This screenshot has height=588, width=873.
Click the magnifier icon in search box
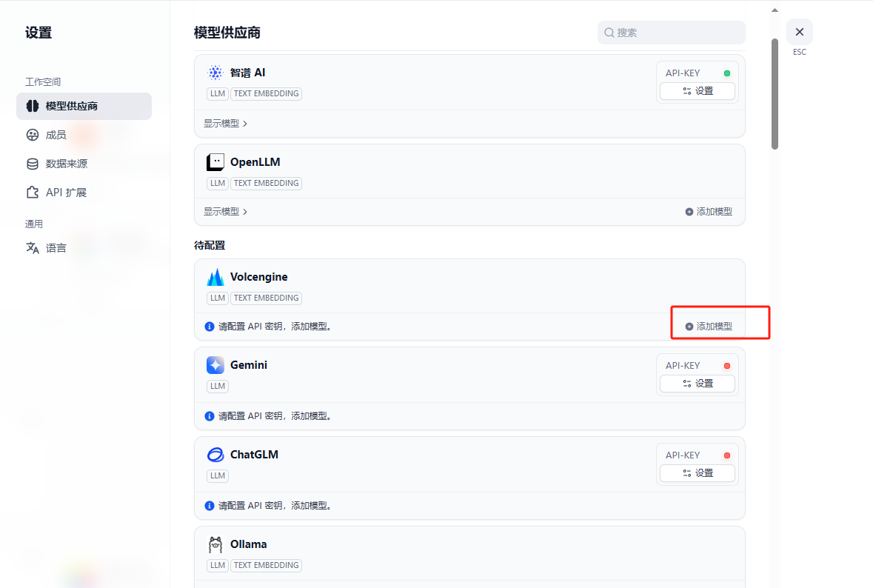609,33
